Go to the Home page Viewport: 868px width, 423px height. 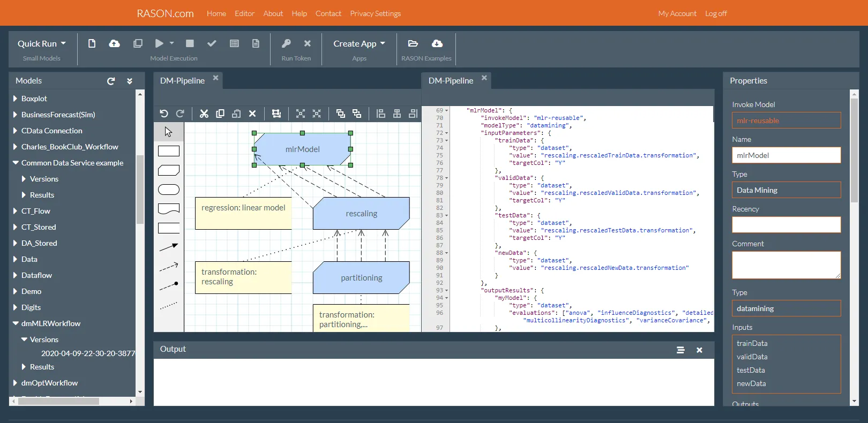coord(216,13)
